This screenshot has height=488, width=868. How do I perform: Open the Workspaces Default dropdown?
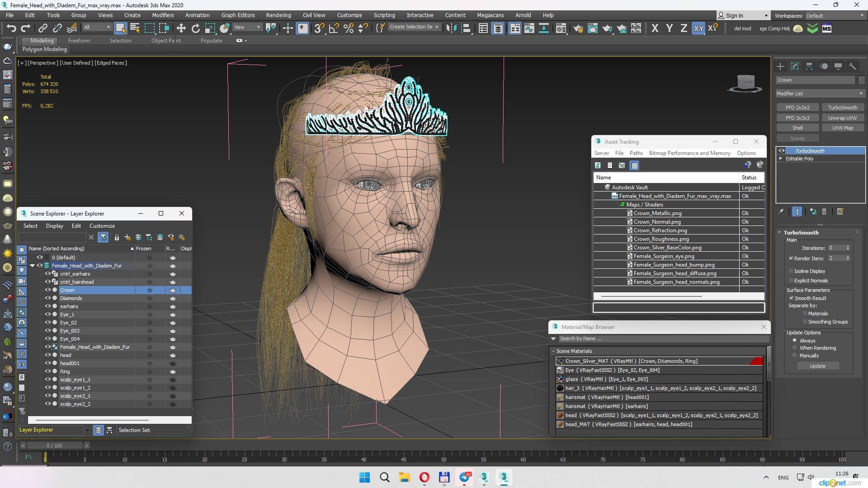[x=835, y=15]
